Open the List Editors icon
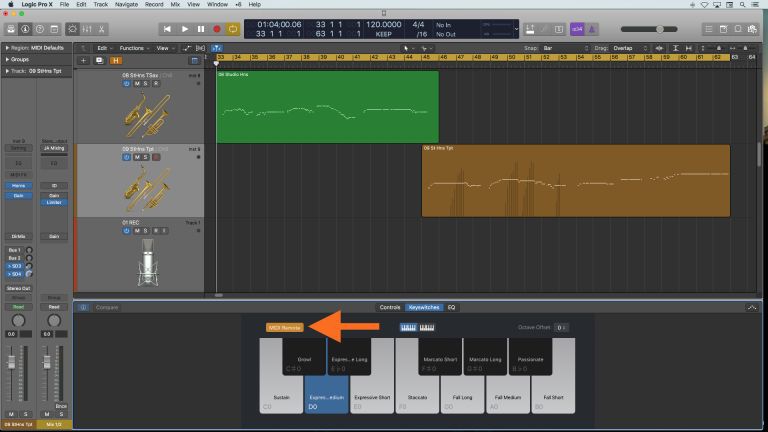 click(709, 29)
